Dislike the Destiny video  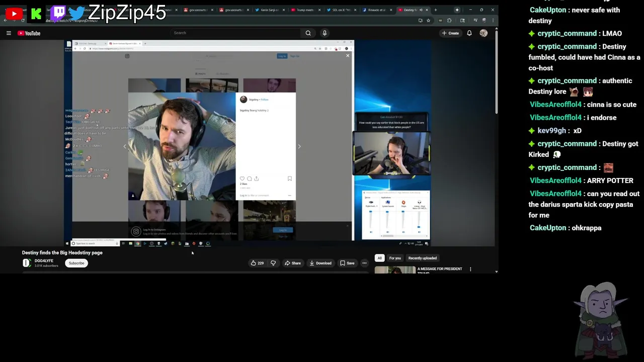click(273, 263)
